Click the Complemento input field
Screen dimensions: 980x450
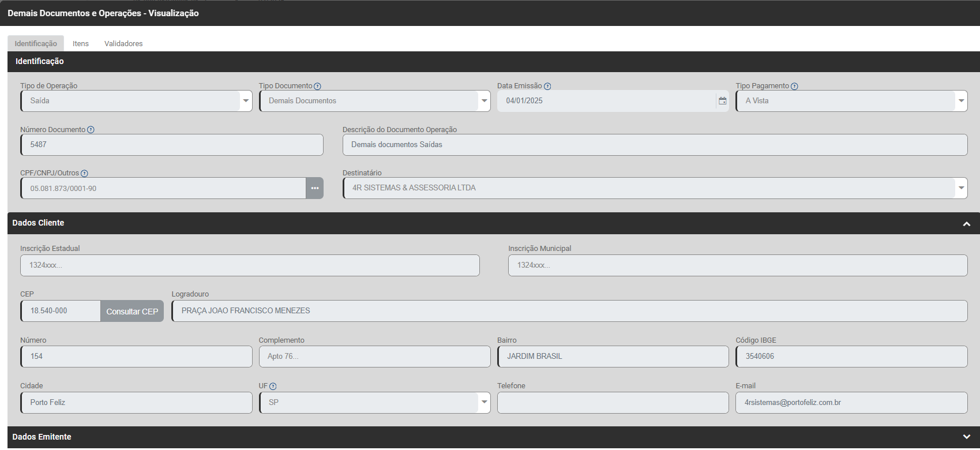coord(374,357)
